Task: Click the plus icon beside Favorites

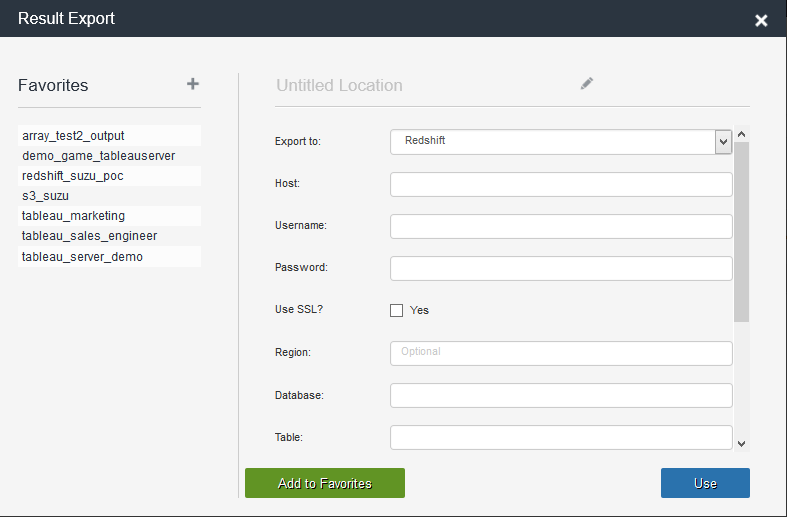Action: pos(193,84)
